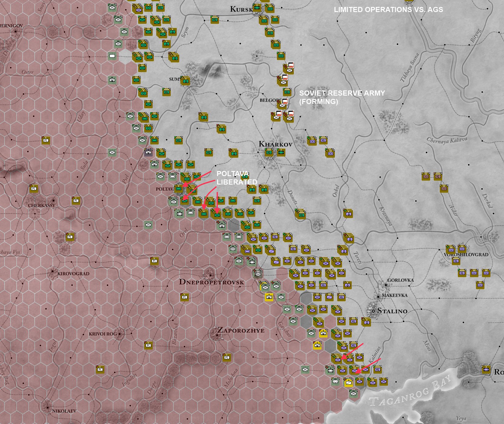Screen dimensions: 504x424
Task: Click the Tikhaya Sosna river label
Action: pos(410,68)
